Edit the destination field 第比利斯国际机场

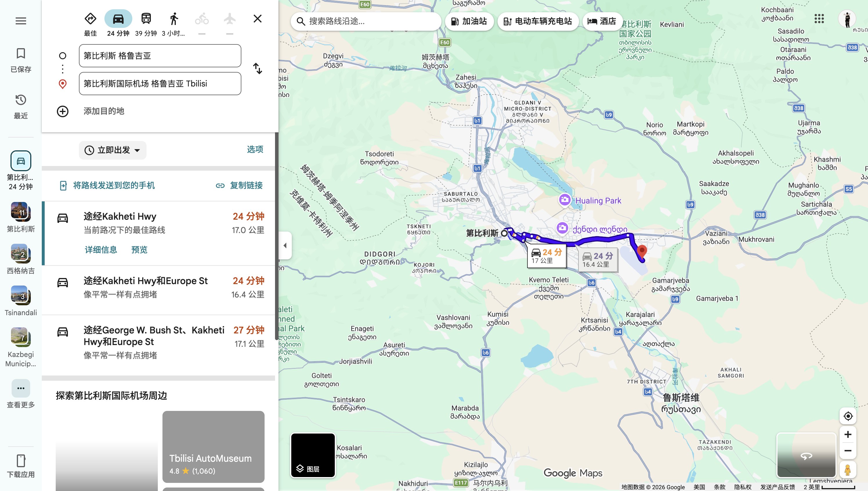pyautogui.click(x=160, y=84)
